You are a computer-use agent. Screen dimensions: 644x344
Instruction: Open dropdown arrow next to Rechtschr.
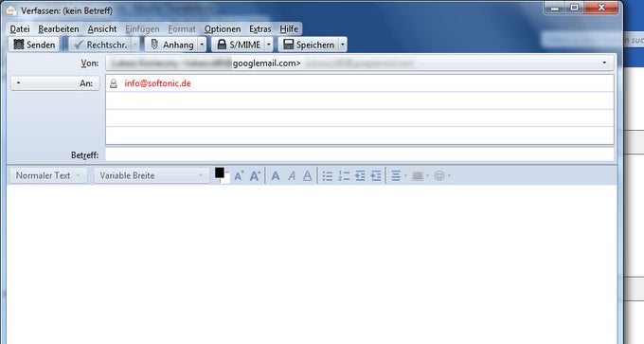[135, 45]
